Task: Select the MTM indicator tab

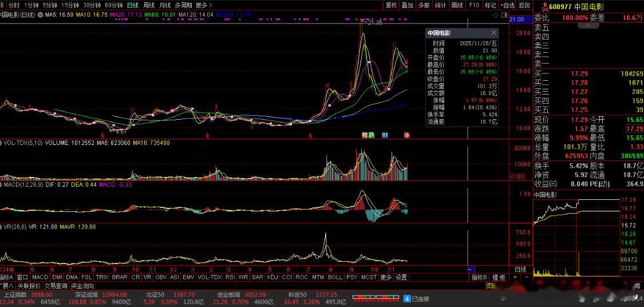Action: 318,277
